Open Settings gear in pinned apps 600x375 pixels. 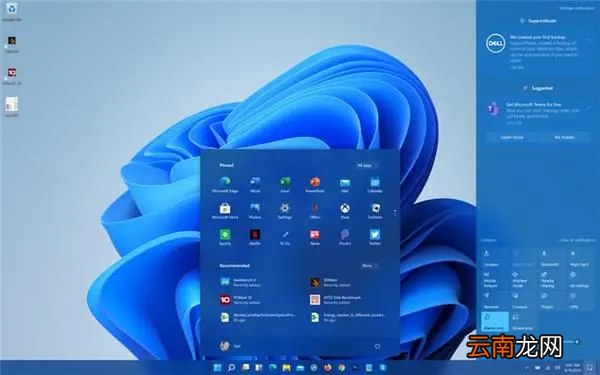click(x=285, y=210)
